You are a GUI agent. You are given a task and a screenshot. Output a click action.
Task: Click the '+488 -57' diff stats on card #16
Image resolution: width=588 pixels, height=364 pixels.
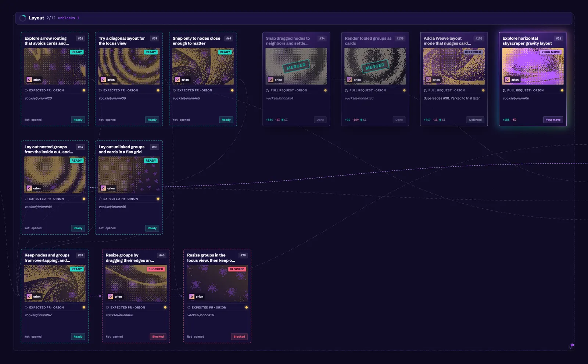click(509, 120)
